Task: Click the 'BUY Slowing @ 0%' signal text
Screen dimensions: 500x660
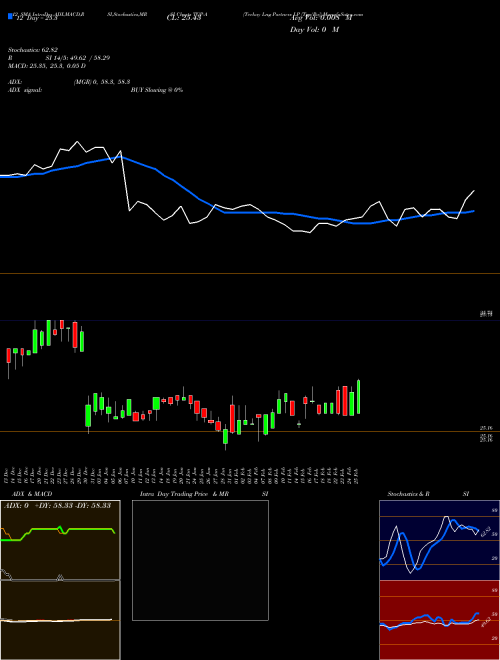Action: pyautogui.click(x=157, y=90)
